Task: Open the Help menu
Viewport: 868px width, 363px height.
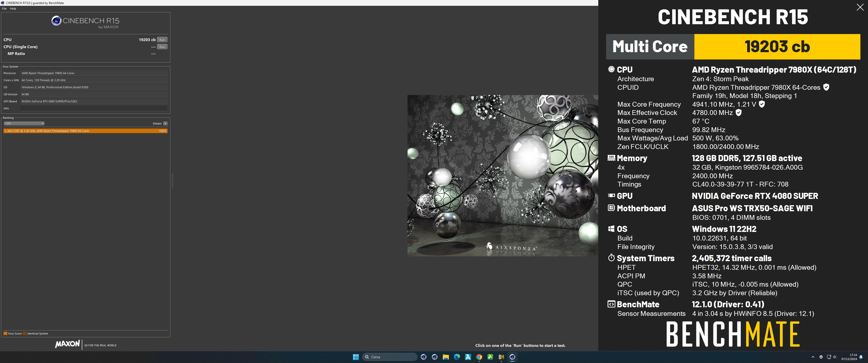Action: (13, 8)
